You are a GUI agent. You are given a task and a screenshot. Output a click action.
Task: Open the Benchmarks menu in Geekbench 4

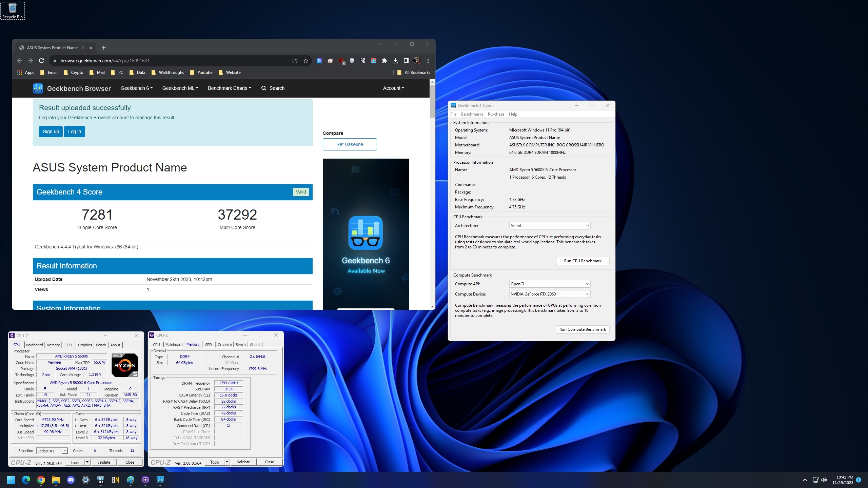click(472, 114)
